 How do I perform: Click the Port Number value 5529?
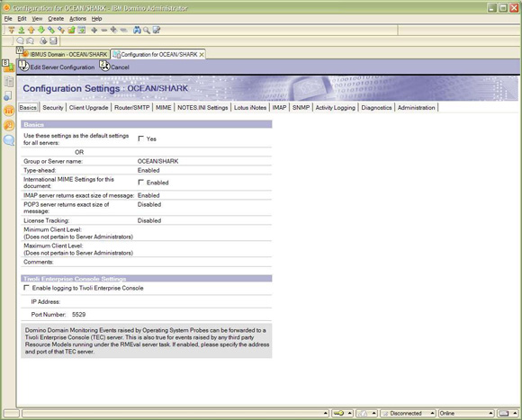pyautogui.click(x=79, y=314)
